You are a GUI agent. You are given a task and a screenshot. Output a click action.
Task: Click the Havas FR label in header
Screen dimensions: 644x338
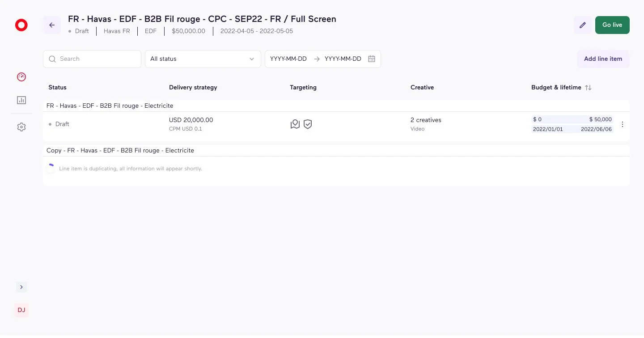pyautogui.click(x=117, y=31)
